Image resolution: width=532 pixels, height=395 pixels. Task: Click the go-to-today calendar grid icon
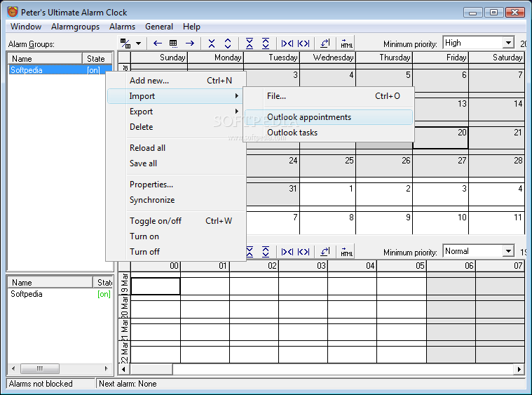pyautogui.click(x=173, y=43)
